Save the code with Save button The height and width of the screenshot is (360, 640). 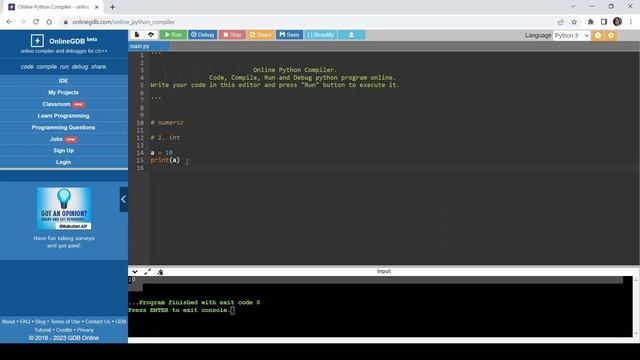(x=289, y=35)
